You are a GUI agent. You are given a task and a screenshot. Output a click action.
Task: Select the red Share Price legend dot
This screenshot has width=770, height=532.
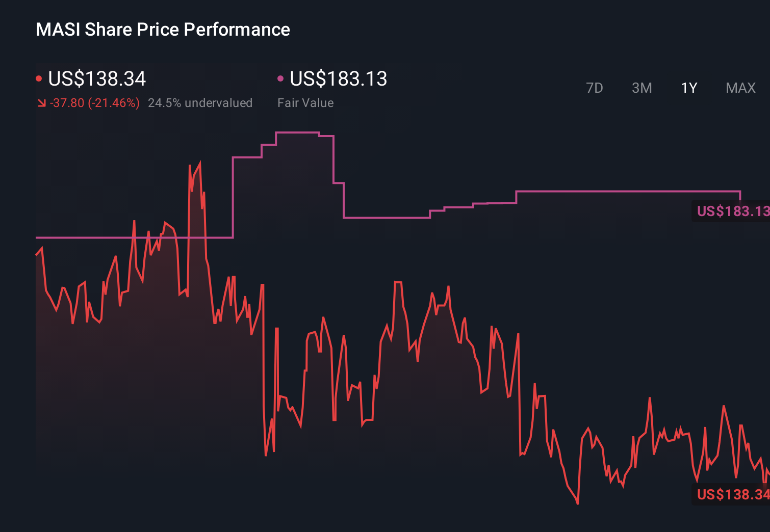click(39, 78)
